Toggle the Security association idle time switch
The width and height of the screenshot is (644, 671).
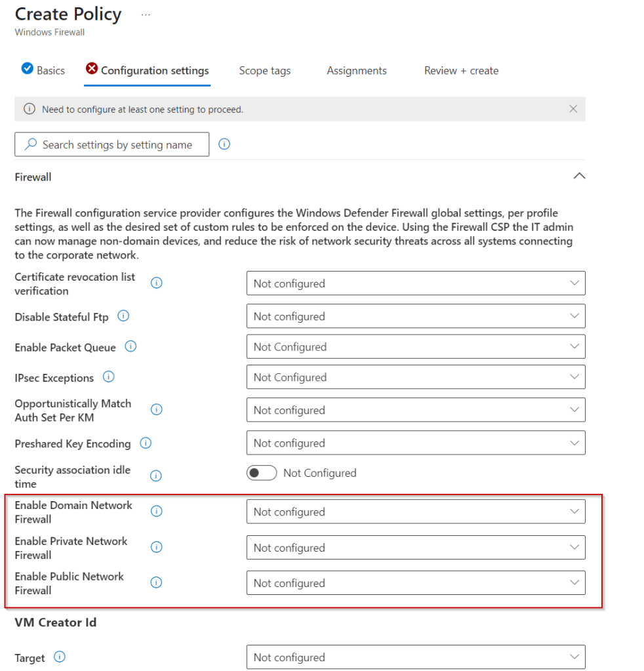262,473
